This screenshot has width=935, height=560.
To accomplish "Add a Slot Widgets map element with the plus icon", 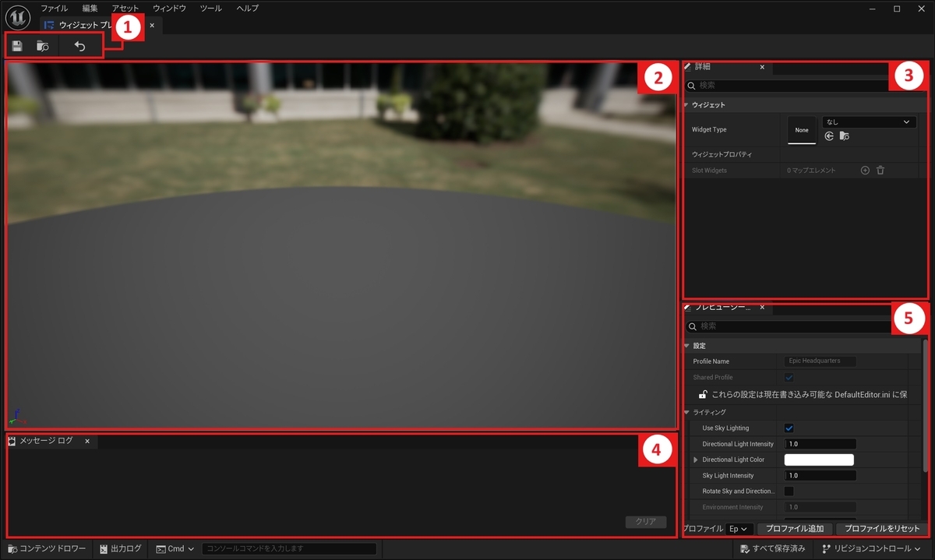I will (865, 170).
